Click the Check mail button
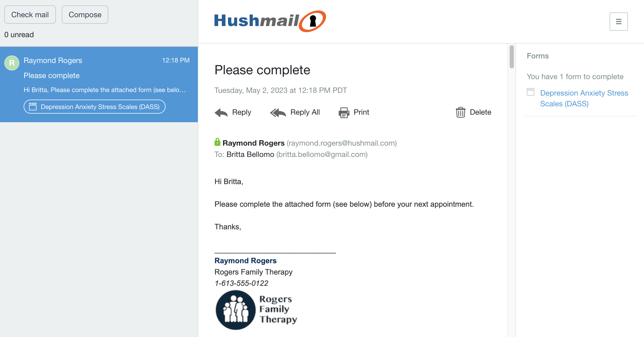The height and width of the screenshot is (337, 644). (30, 14)
